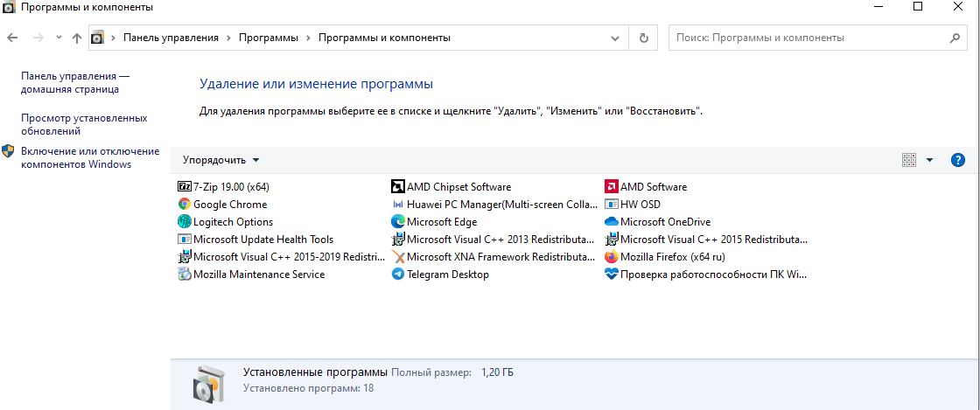This screenshot has height=410, width=980.
Task: Click Программы breadcrumb
Action: click(x=268, y=38)
